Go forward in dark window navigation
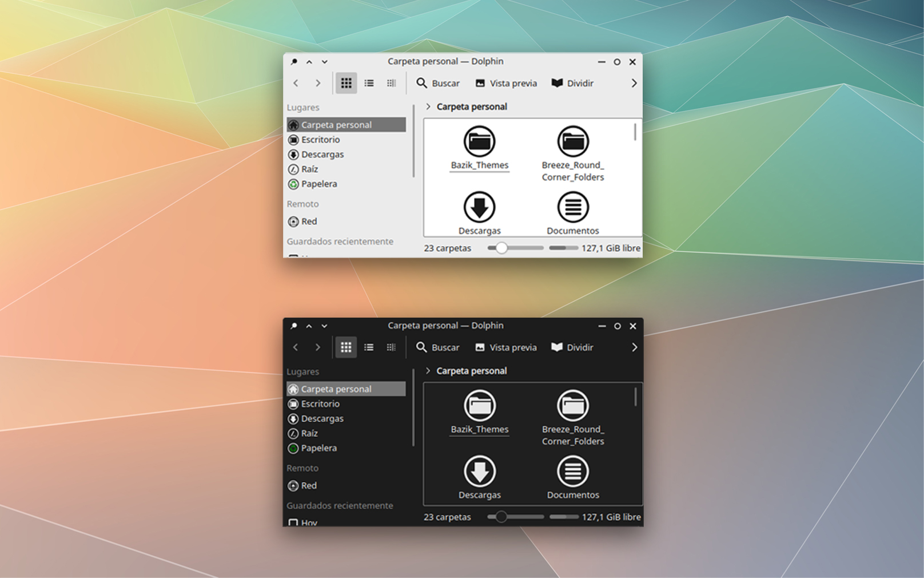This screenshot has height=578, width=924. (317, 347)
